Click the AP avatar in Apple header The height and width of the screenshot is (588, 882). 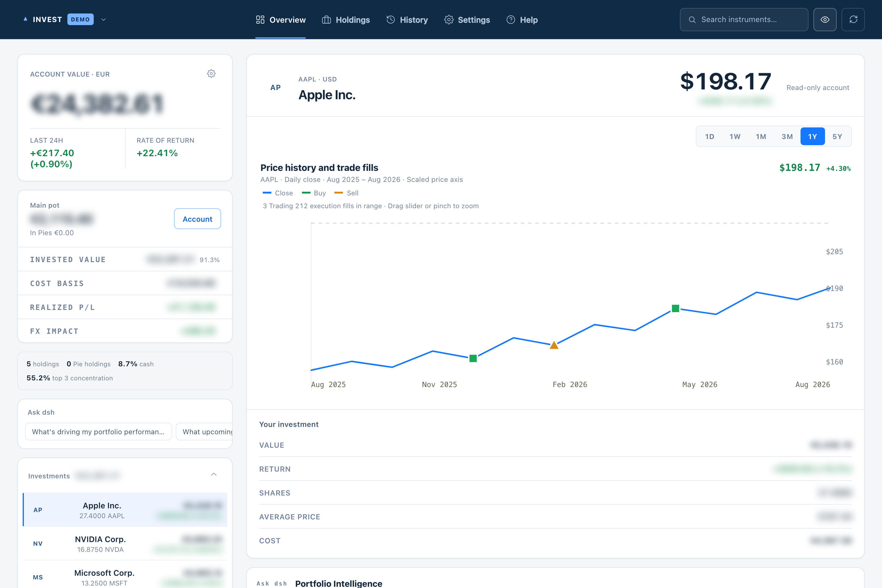[276, 87]
